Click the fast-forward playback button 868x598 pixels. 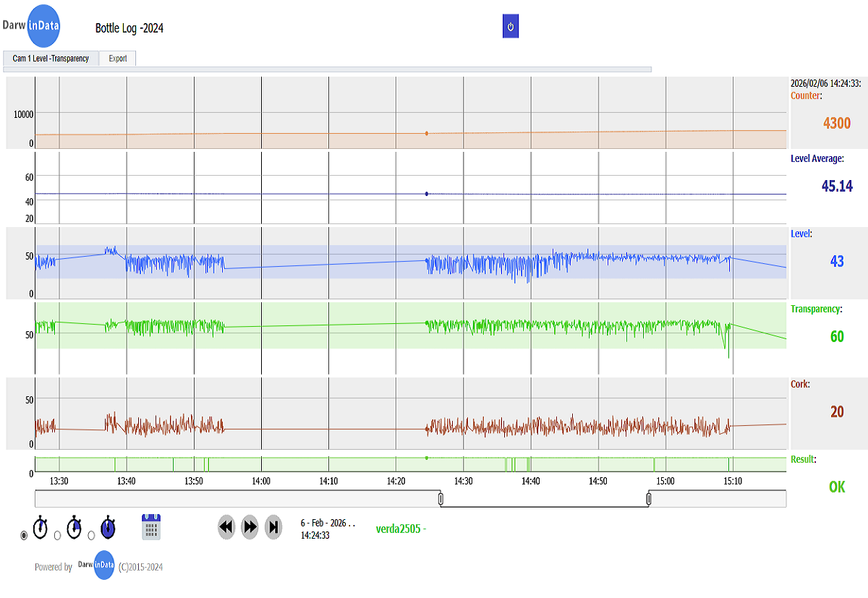[250, 527]
